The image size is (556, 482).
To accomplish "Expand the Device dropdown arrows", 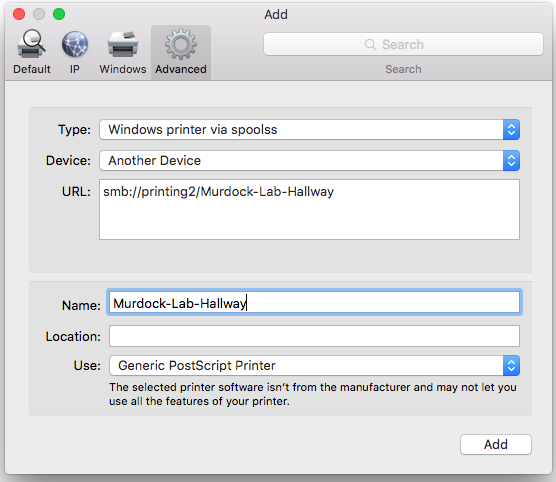I will (x=511, y=160).
